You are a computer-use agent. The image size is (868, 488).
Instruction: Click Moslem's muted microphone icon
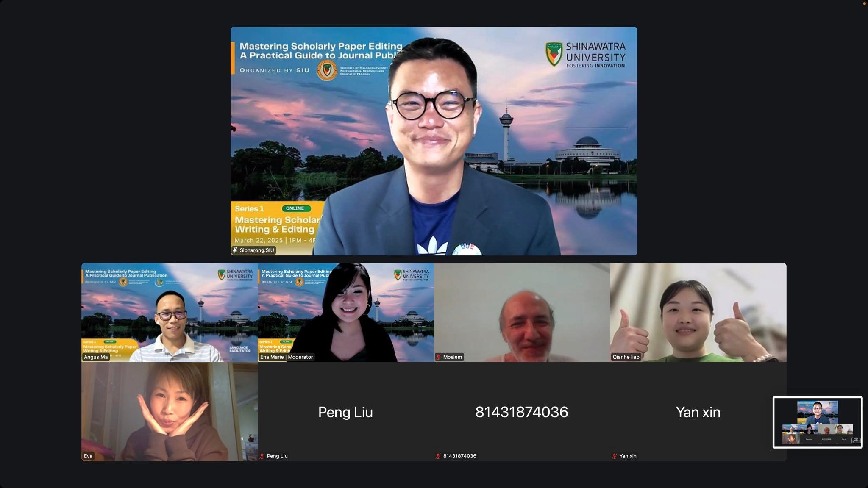coord(439,357)
